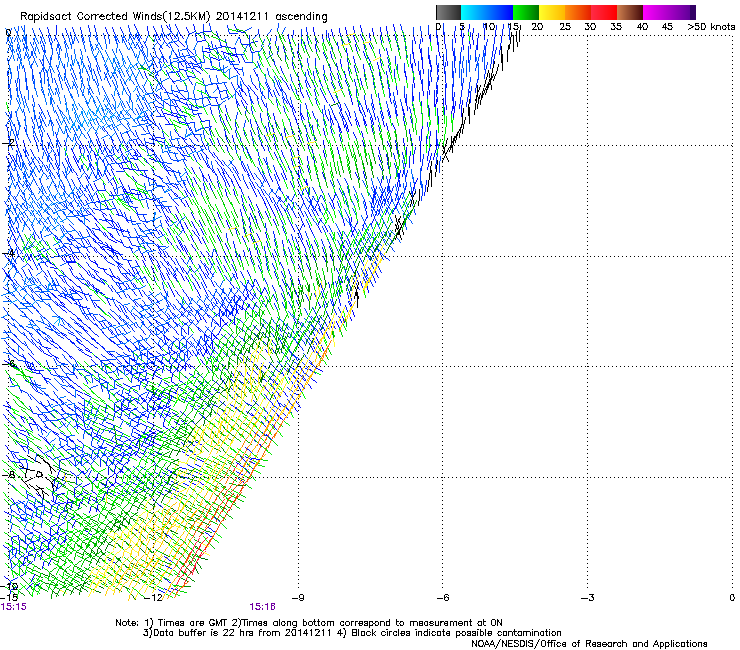740x650 pixels.
Task: Click the brown 35-40 knots color swatch
Action: click(x=630, y=12)
